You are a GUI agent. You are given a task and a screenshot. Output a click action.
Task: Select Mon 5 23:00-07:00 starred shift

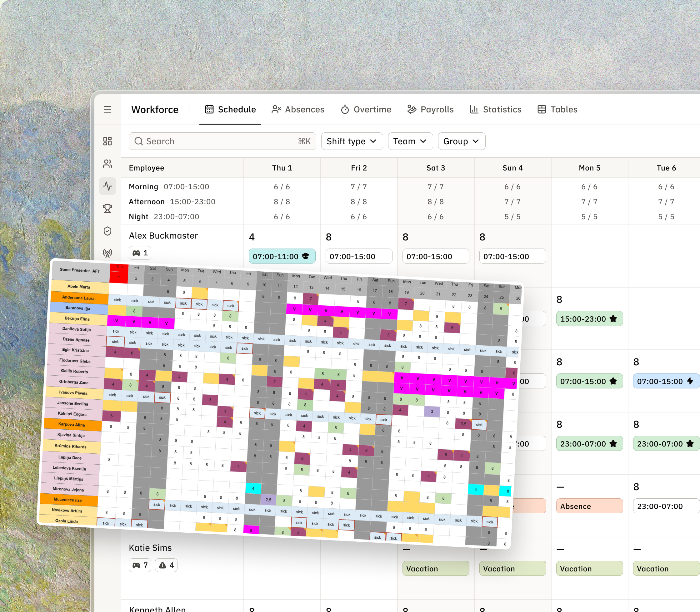[x=589, y=444]
